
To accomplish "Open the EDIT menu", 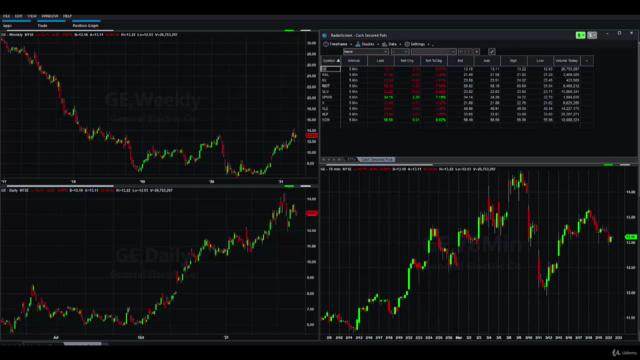I will pyautogui.click(x=18, y=16).
